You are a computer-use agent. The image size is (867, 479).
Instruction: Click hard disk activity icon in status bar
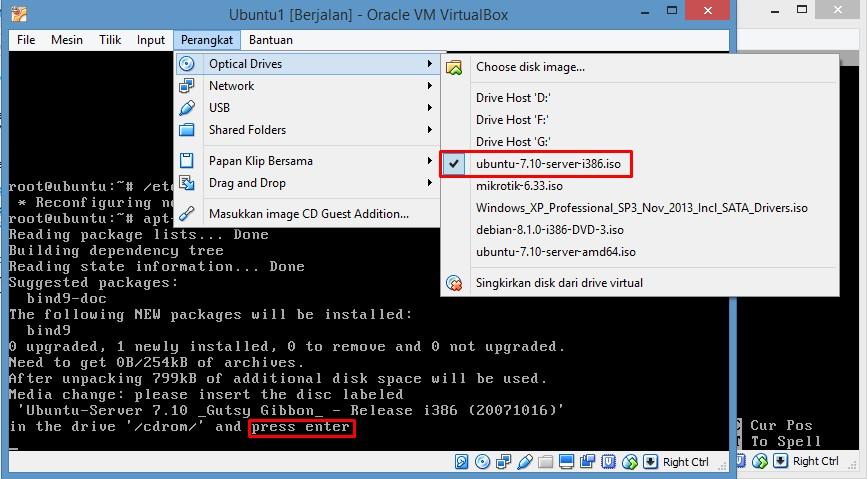pyautogui.click(x=461, y=461)
